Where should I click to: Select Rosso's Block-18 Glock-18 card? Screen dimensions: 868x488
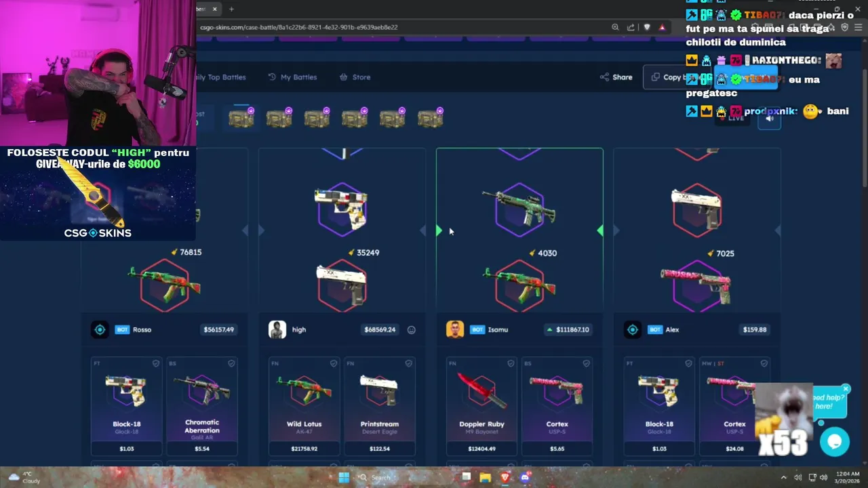coord(126,406)
